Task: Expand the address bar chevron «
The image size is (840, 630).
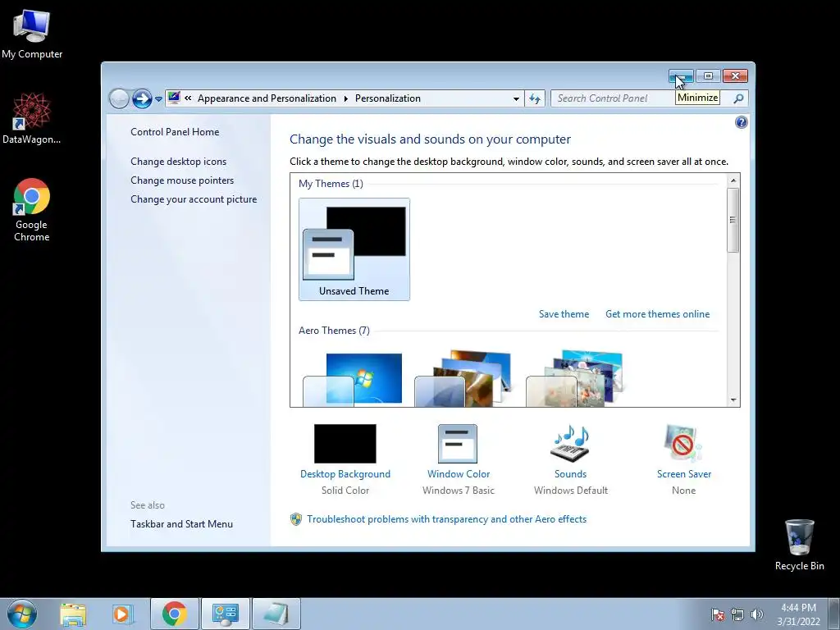Action: (188, 98)
